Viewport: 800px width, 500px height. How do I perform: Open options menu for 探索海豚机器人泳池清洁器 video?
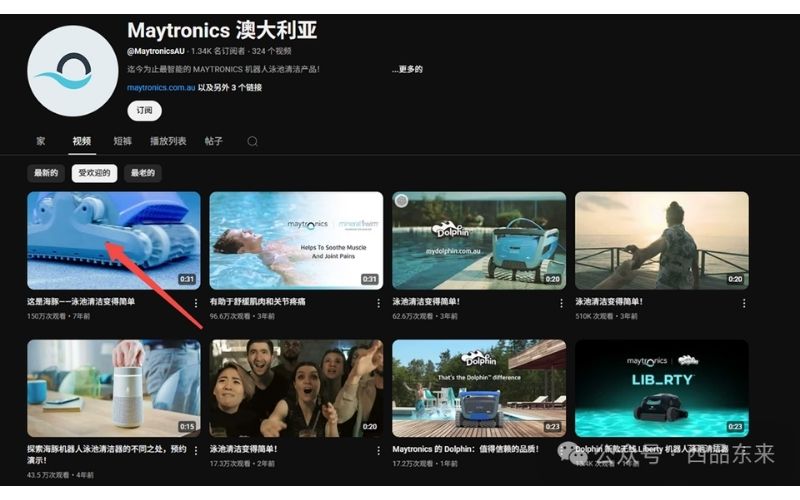196,451
